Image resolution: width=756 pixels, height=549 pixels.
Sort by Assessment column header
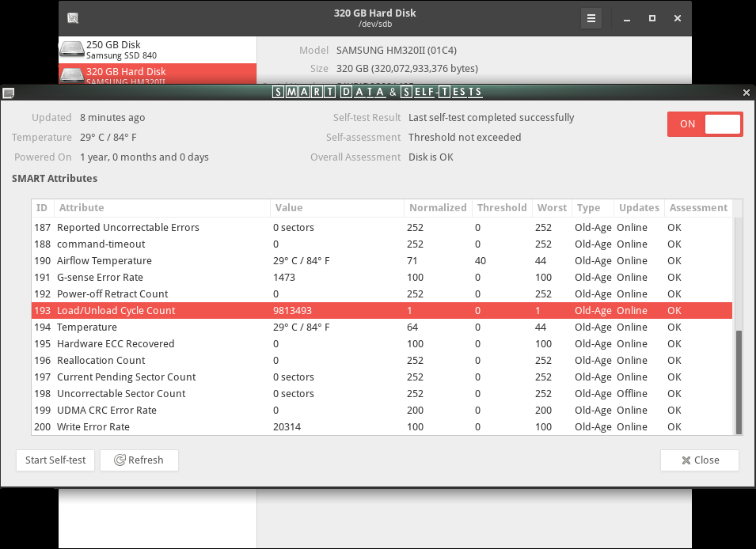[x=698, y=208]
